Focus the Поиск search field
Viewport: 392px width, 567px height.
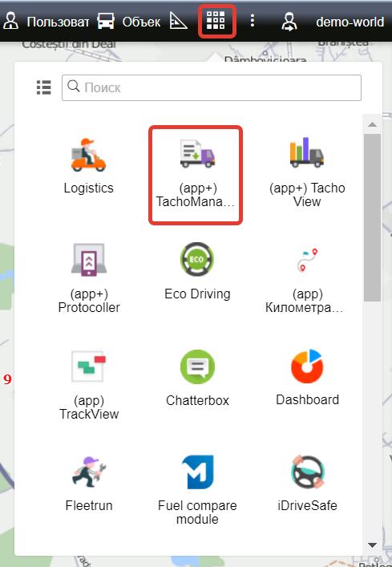[212, 87]
